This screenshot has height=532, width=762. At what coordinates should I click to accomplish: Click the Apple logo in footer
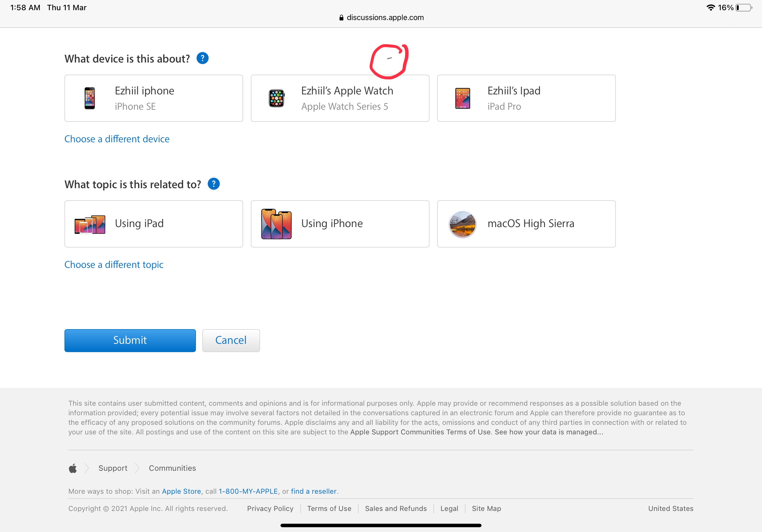coord(73,468)
